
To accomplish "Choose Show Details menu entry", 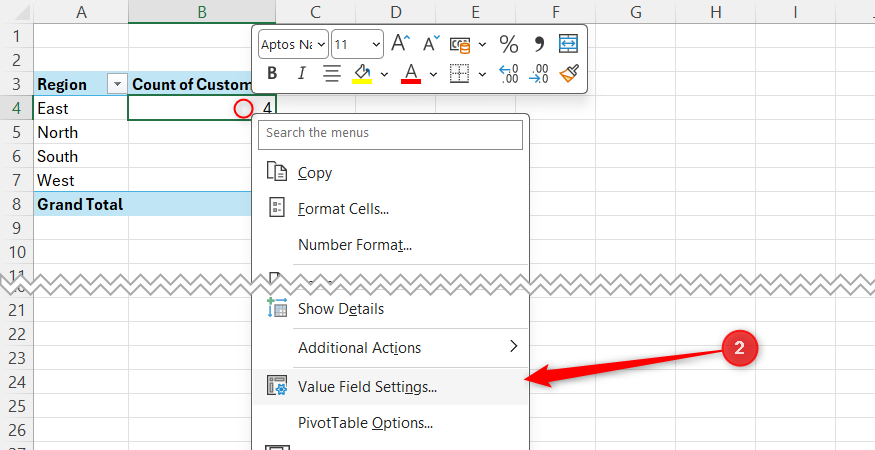I will click(x=390, y=309).
